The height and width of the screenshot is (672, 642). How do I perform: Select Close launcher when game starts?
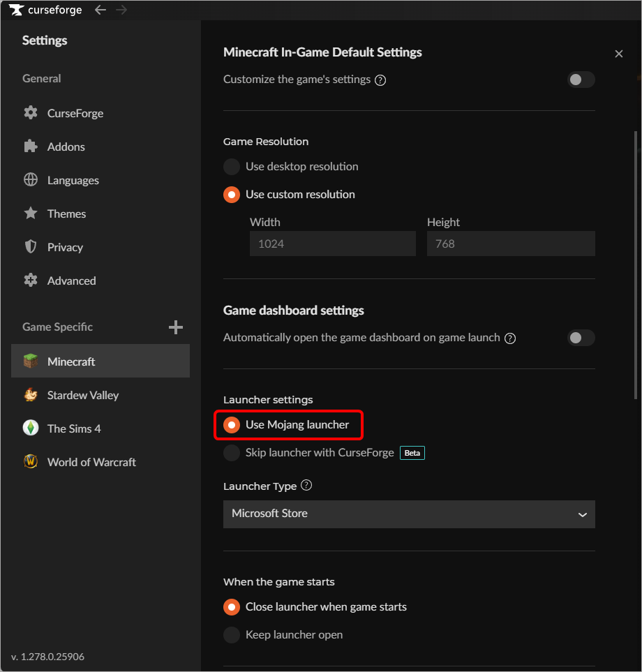232,607
